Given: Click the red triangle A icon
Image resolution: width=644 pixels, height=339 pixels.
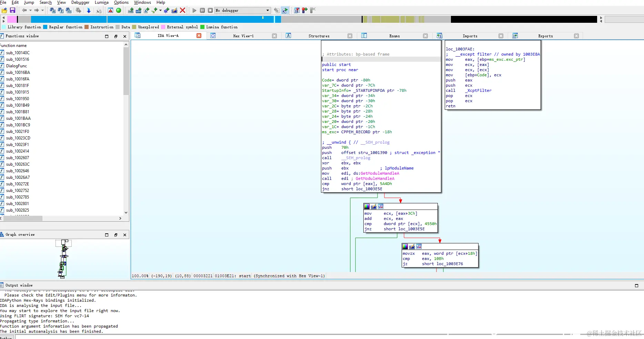Looking at the screenshot, I should [x=110, y=10].
